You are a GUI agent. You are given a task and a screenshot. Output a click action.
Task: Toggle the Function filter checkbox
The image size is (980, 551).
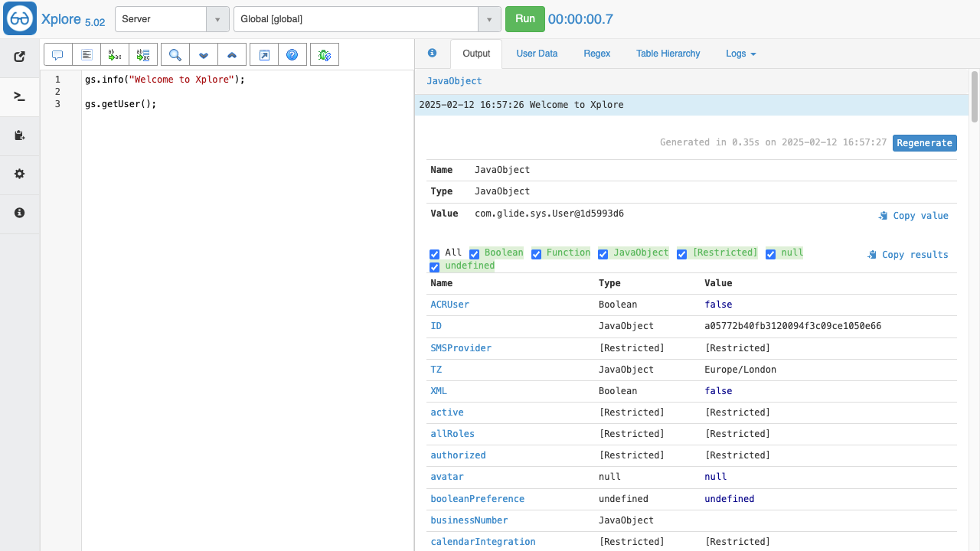tap(536, 254)
